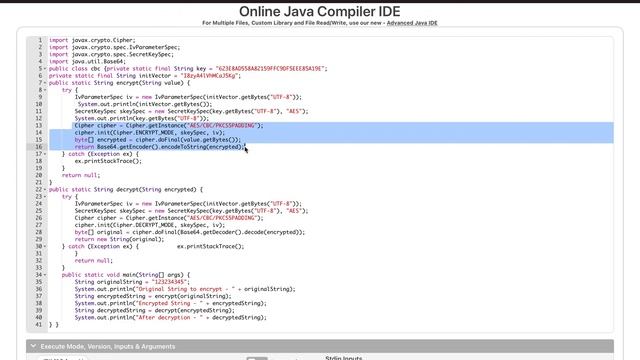Place cursor in import javax.crypto.Cipher line
The width and height of the screenshot is (640, 360).
(x=92, y=40)
